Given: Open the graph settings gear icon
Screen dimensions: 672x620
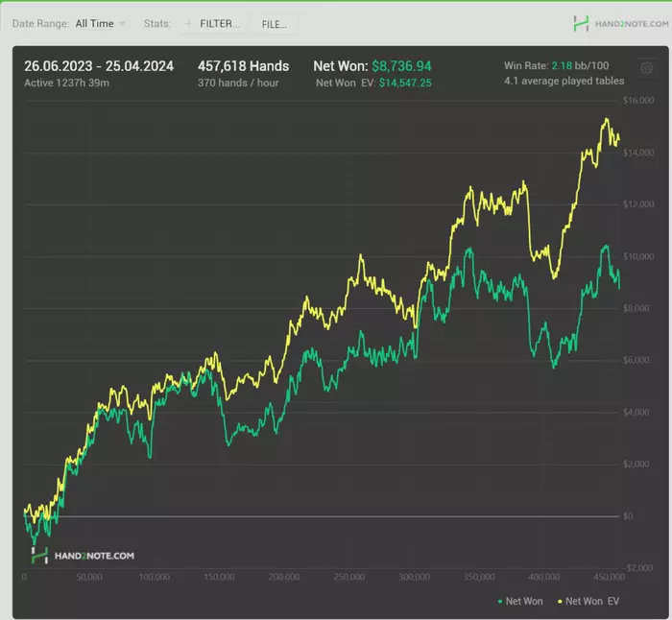Looking at the screenshot, I should 647,68.
